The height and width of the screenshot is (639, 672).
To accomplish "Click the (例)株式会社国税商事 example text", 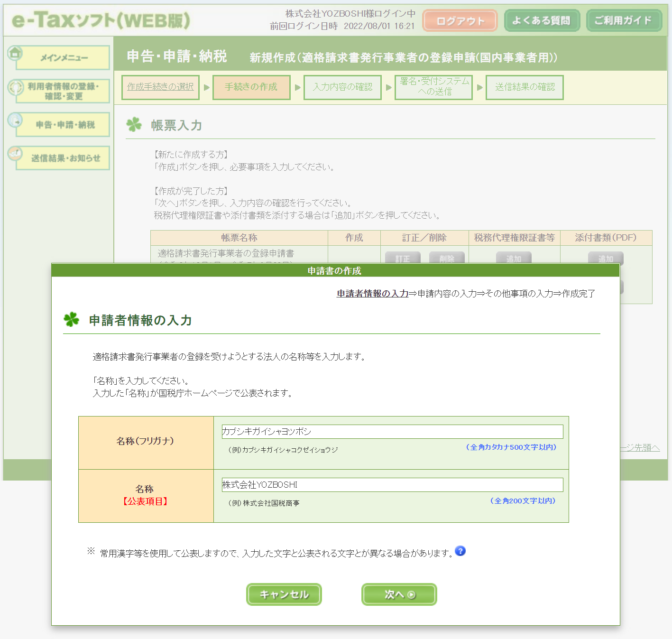I will 264,503.
